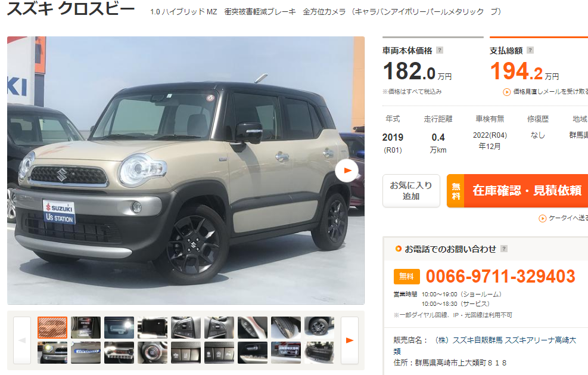This screenshot has width=588, height=375.
Task: Select the push start button thumbnail
Action: point(153,352)
